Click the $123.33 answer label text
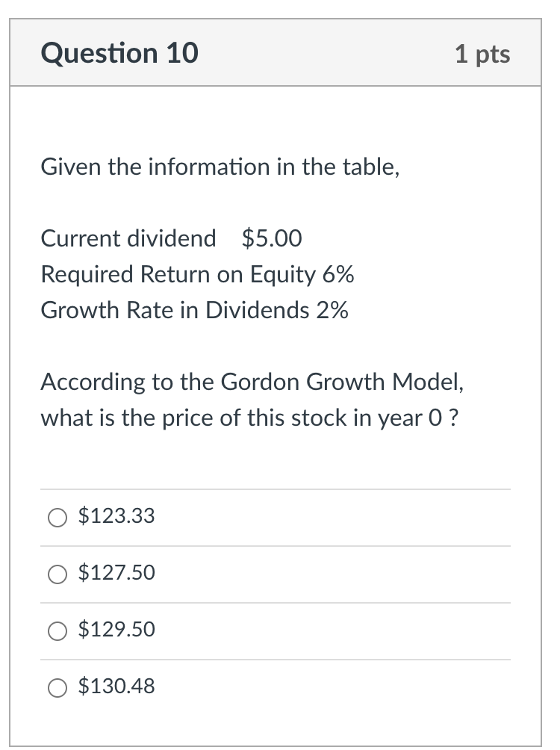560x750 pixels. tap(116, 515)
